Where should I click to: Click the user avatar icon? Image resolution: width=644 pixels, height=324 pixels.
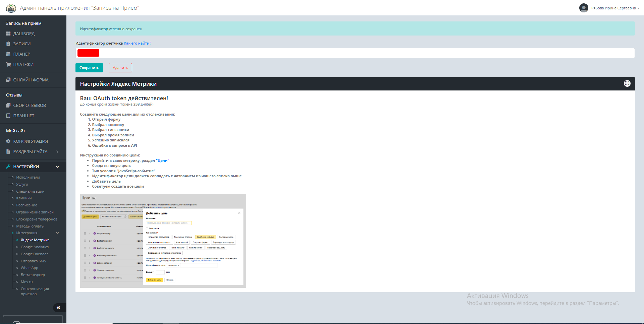(x=584, y=8)
